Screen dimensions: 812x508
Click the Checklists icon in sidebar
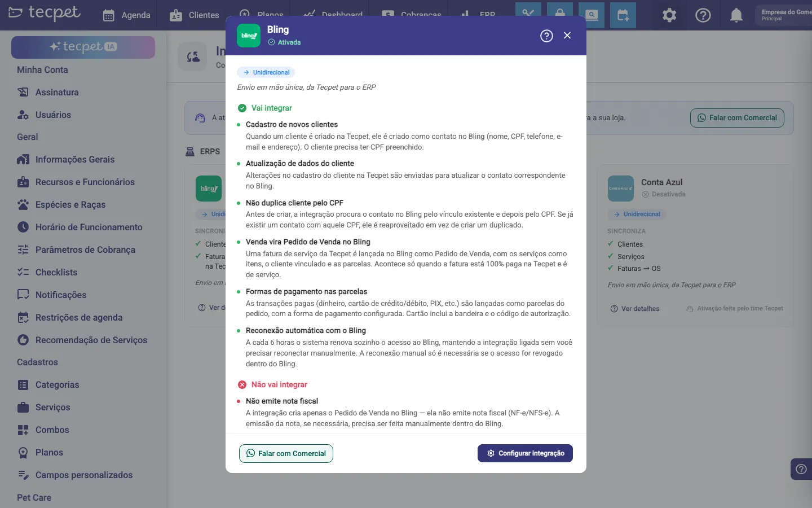click(23, 272)
